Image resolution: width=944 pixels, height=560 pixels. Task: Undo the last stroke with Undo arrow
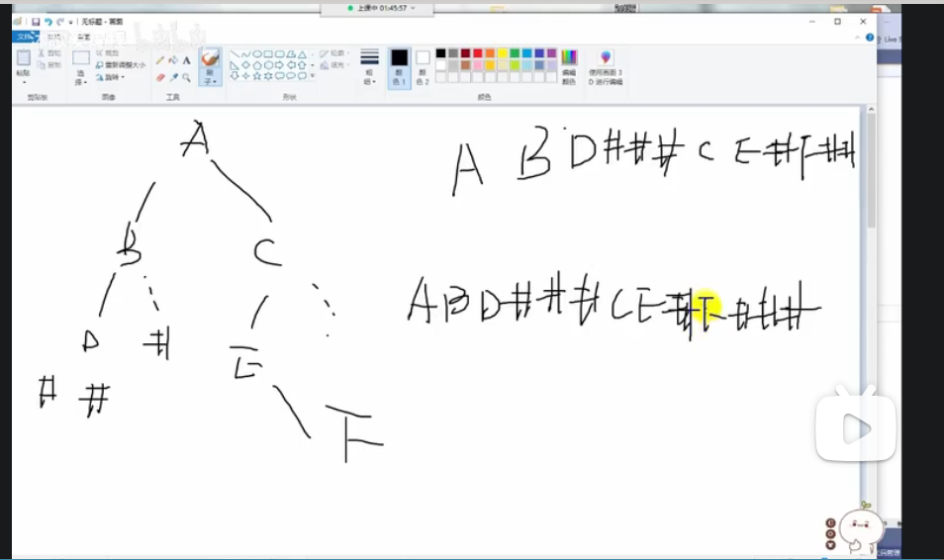(48, 22)
